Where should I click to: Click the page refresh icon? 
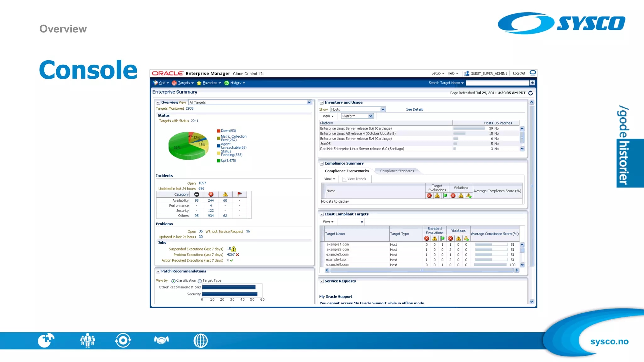pyautogui.click(x=530, y=93)
